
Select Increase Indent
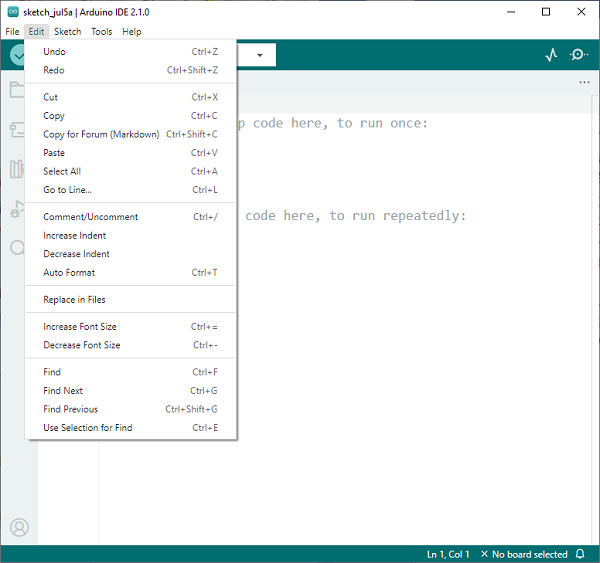pyautogui.click(x=130, y=235)
